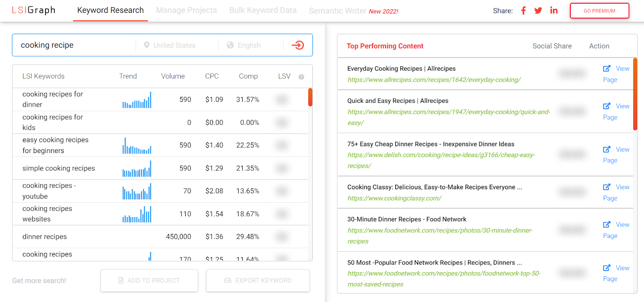This screenshot has height=302, width=644.
Task: View Page for Everyday Cooking Recipes
Action: (x=616, y=74)
